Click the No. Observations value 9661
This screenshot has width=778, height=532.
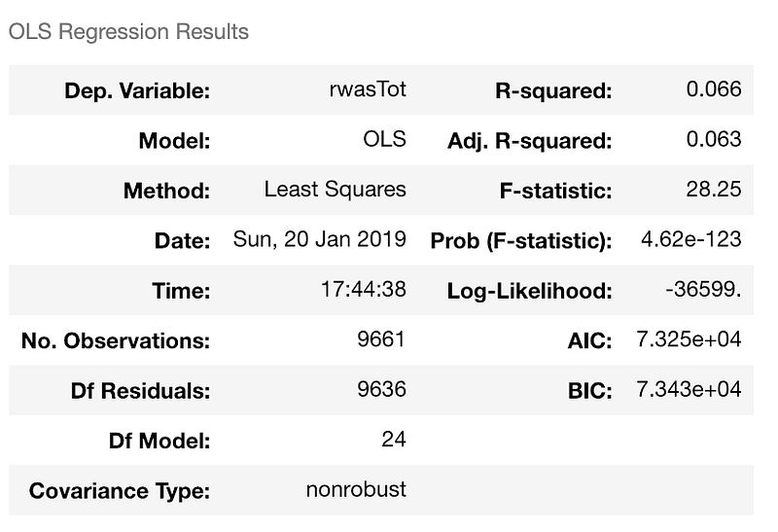point(382,340)
